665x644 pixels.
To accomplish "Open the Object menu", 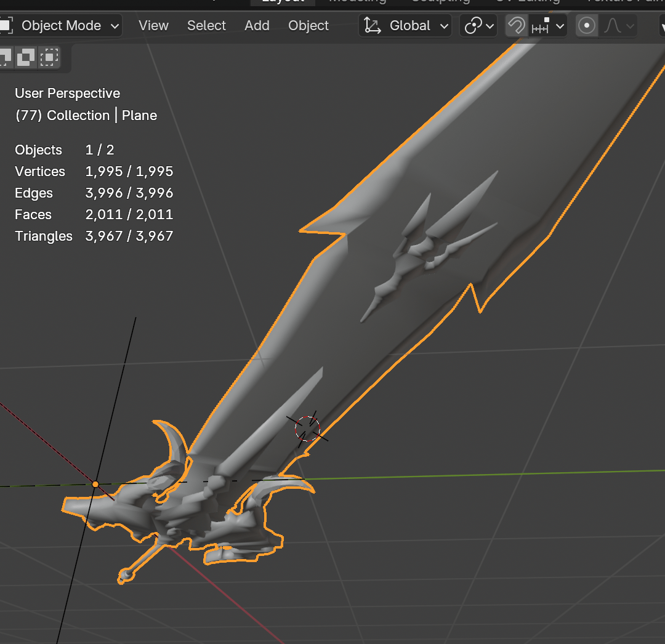I will [x=308, y=26].
